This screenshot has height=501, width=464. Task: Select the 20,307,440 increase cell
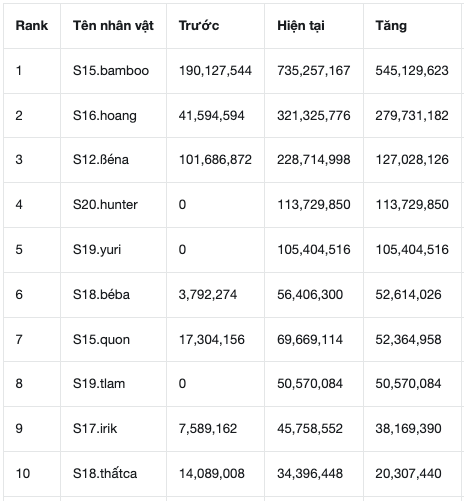(x=412, y=474)
